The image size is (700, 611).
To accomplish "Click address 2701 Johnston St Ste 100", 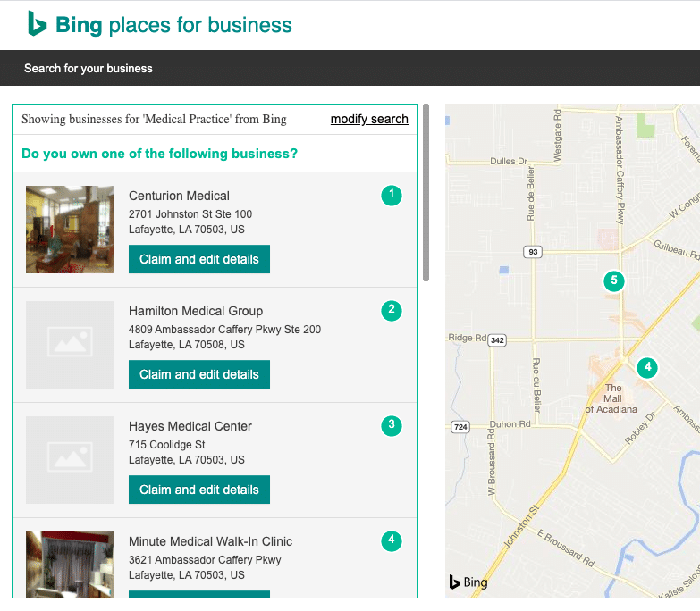I will pos(190,214).
